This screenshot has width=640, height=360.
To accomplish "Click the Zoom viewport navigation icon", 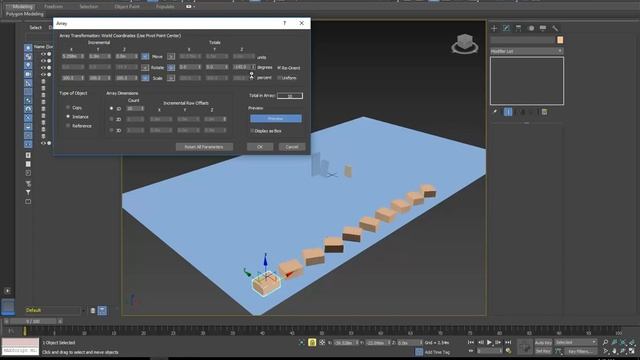I will (605, 342).
